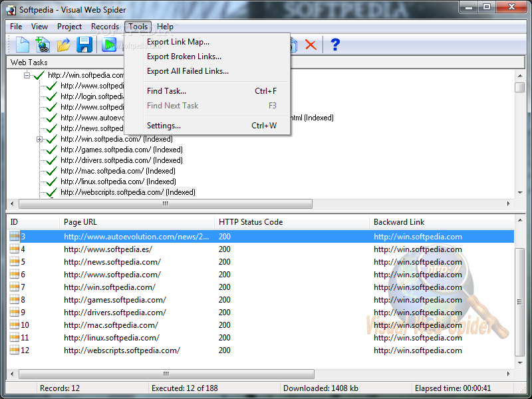Screen dimensions: 532x399
Task: Click status bar text Elapsed time: 00:00:41
Action: click(453, 388)
